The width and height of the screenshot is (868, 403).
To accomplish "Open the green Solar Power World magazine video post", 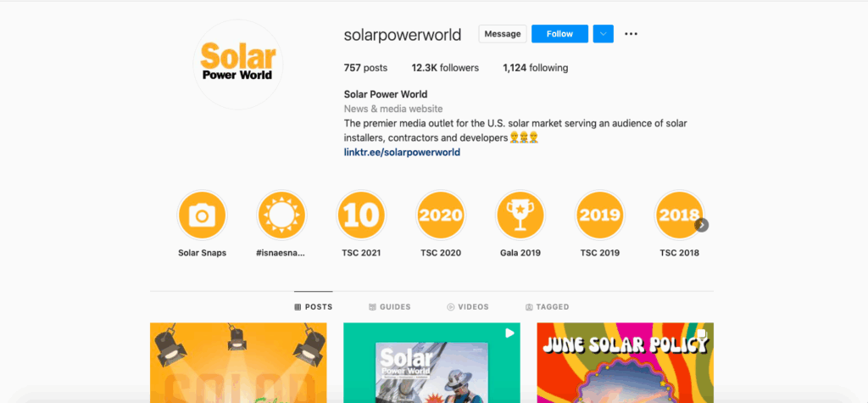I will click(x=431, y=362).
